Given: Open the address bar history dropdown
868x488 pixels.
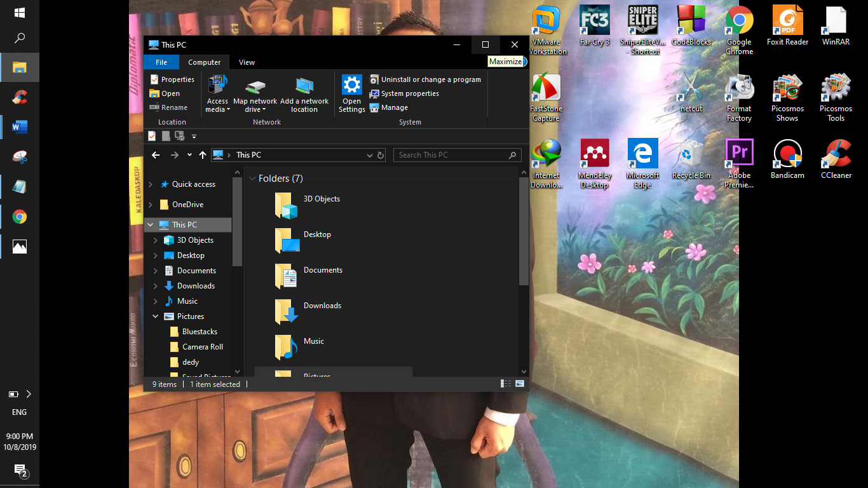Looking at the screenshot, I should coord(370,155).
